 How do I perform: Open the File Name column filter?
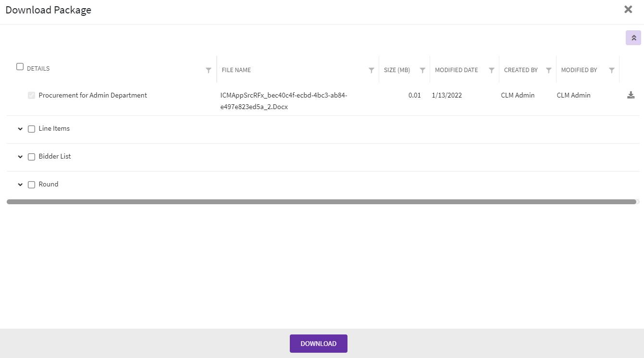[x=371, y=70]
